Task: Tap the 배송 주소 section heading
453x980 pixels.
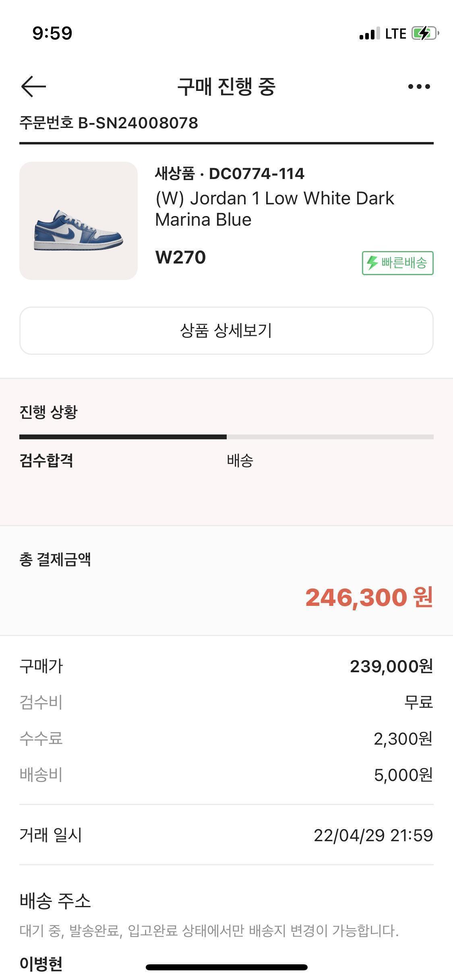Action: (x=55, y=900)
